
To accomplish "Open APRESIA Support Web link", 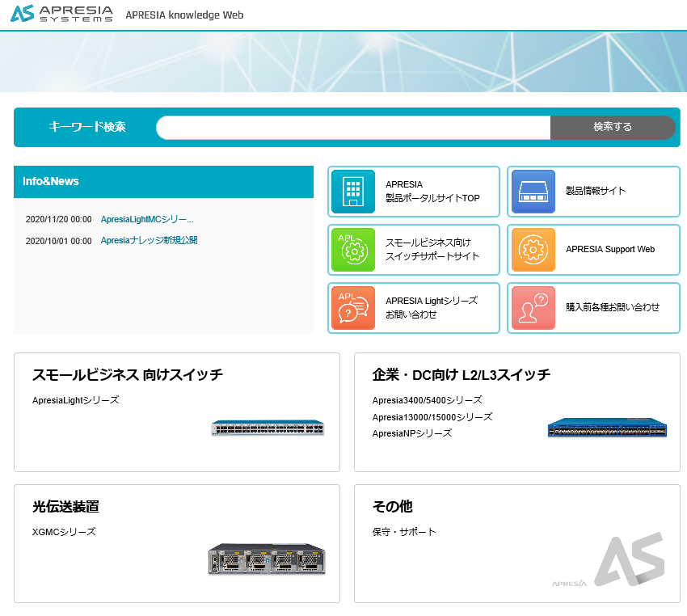I will (x=610, y=249).
